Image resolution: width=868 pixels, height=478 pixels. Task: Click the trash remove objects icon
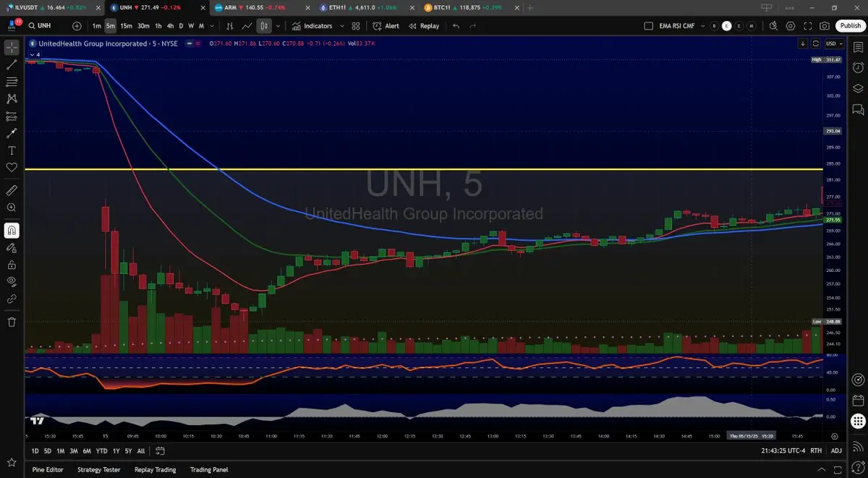click(x=12, y=322)
